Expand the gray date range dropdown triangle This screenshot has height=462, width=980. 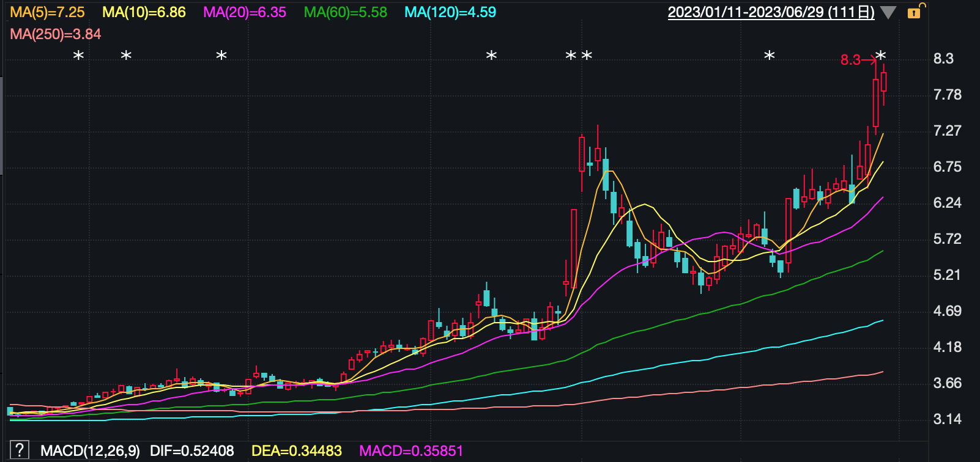click(x=888, y=13)
